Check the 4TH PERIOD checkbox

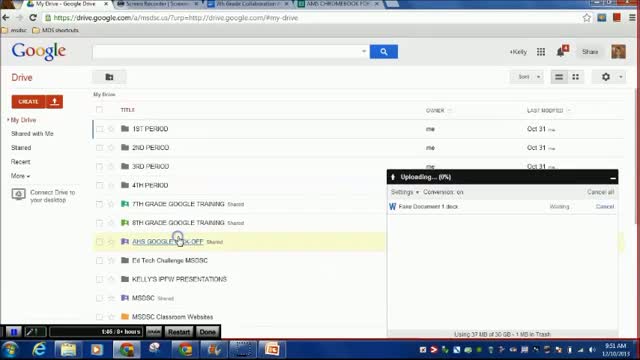click(100, 185)
